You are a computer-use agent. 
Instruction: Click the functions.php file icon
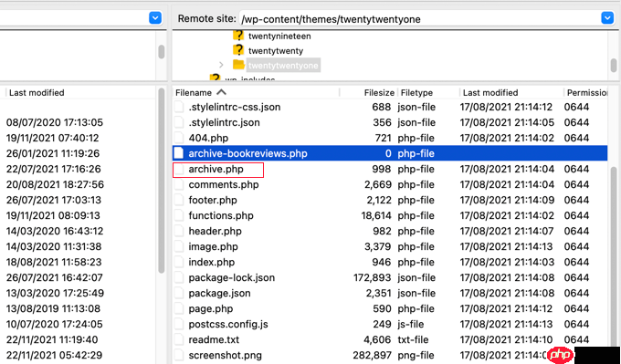point(179,215)
